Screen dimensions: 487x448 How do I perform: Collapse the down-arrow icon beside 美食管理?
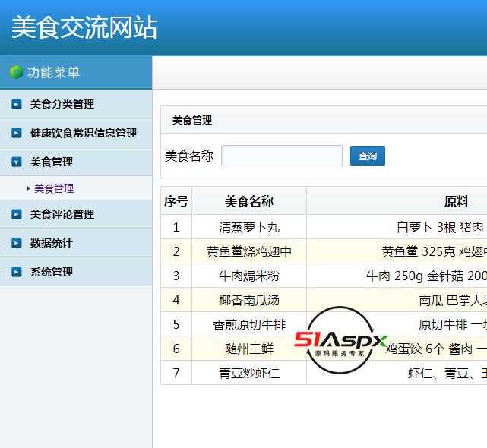17,162
